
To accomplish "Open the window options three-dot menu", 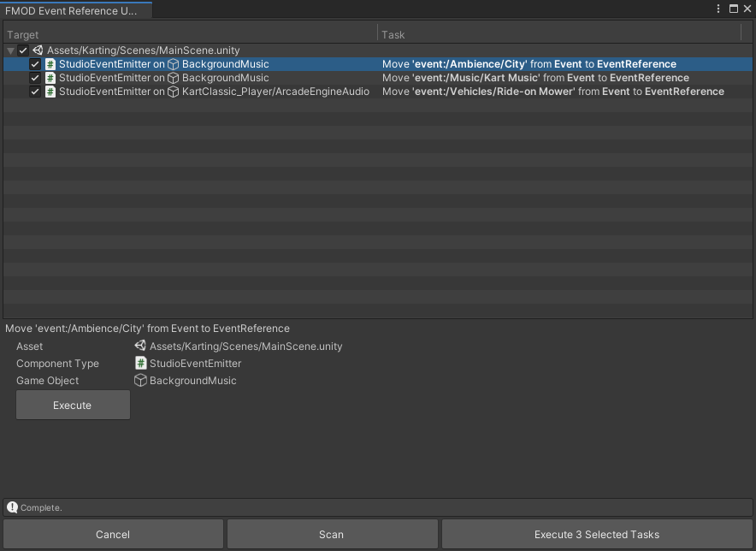I will pyautogui.click(x=718, y=8).
